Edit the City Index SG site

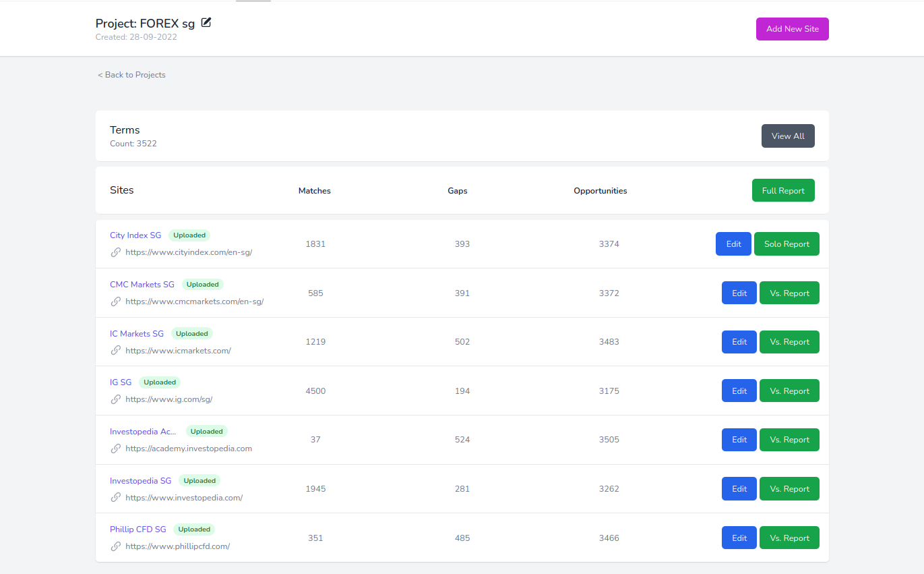click(x=733, y=244)
